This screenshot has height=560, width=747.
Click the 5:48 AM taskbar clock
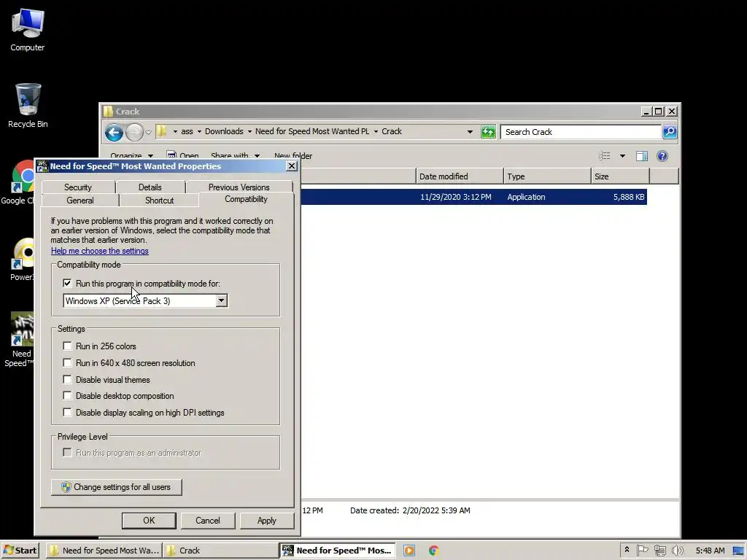710,551
